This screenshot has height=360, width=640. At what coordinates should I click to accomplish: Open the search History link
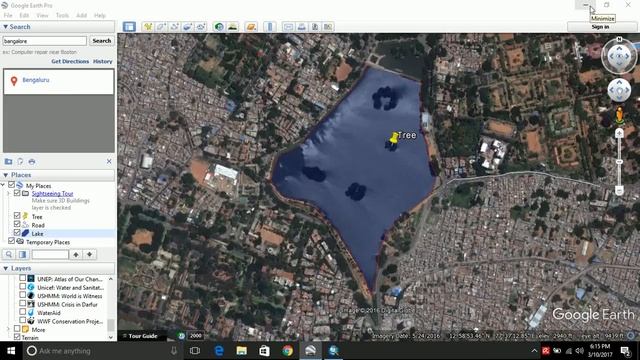point(102,61)
